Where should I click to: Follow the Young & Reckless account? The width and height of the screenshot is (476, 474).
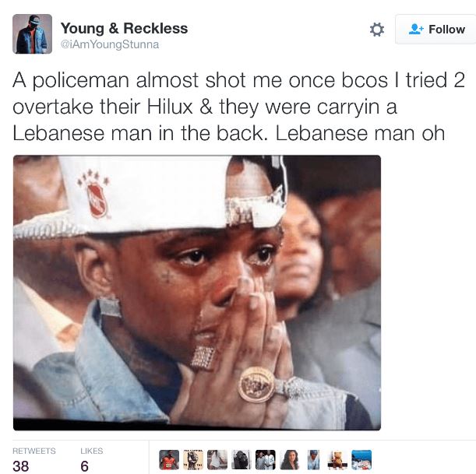coord(435,30)
